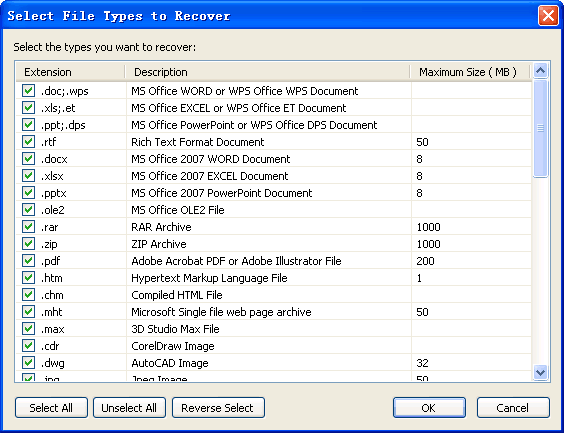Click the Unselect All button

[129, 408]
